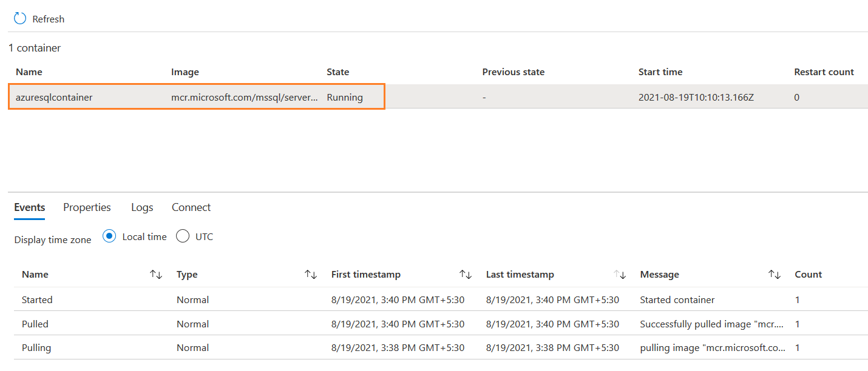This screenshot has width=868, height=371.
Task: Sort events by Name column arrows
Action: [x=156, y=275]
